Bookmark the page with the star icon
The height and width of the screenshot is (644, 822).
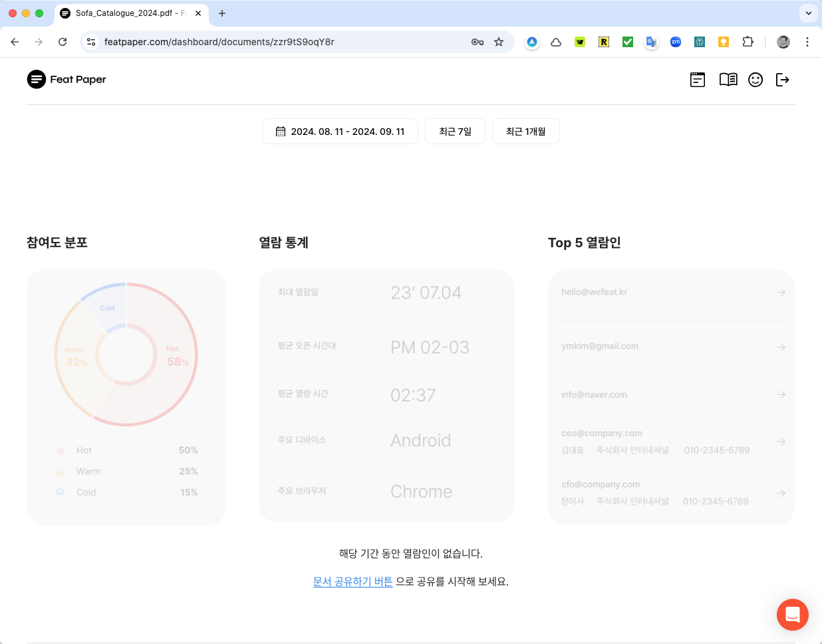pos(499,41)
